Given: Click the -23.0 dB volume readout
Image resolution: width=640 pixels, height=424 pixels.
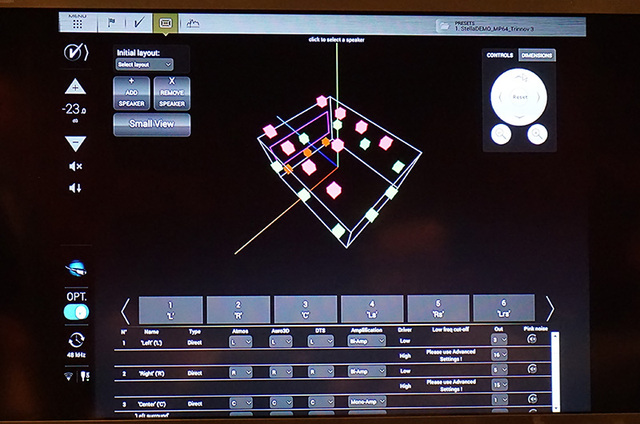Looking at the screenshot, I should point(74,109).
